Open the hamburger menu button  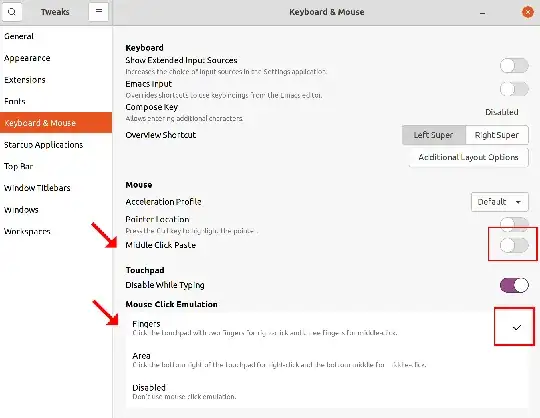click(x=98, y=12)
